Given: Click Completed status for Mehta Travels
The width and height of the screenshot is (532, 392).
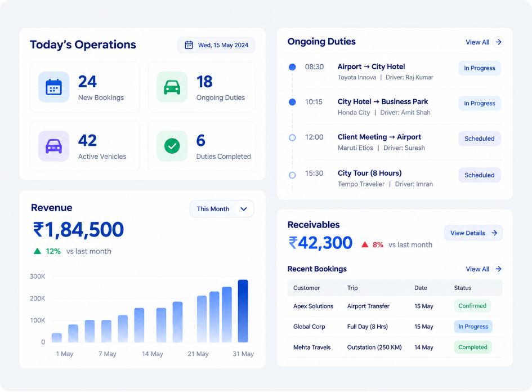Looking at the screenshot, I should click(x=473, y=347).
